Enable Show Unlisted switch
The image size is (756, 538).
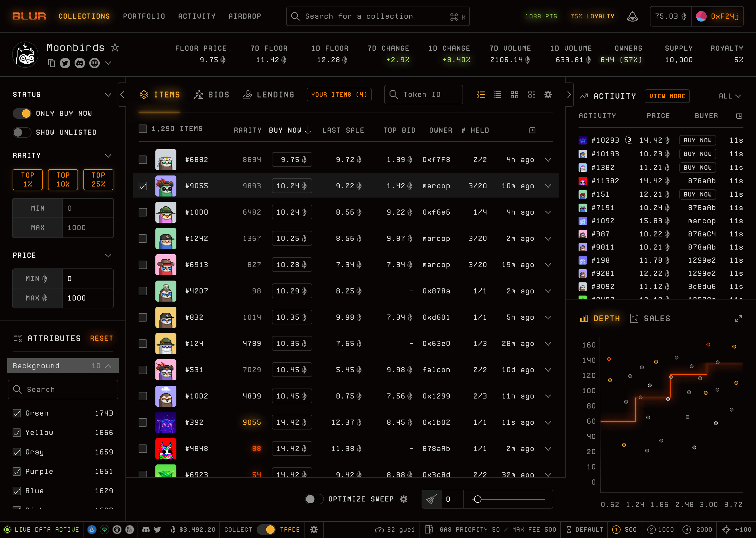click(22, 132)
